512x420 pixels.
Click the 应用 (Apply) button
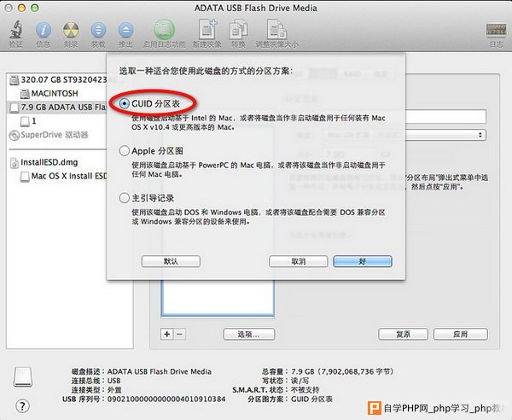coord(461,334)
